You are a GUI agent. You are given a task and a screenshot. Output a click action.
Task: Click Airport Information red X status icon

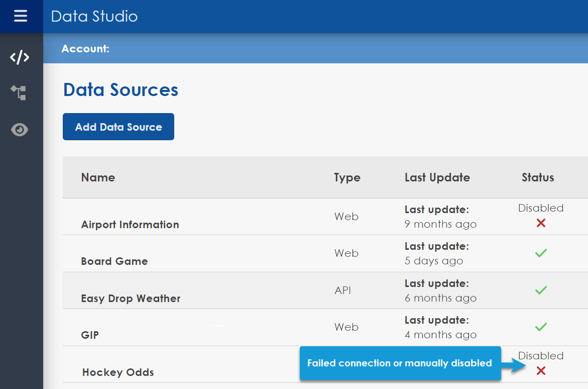tap(541, 223)
